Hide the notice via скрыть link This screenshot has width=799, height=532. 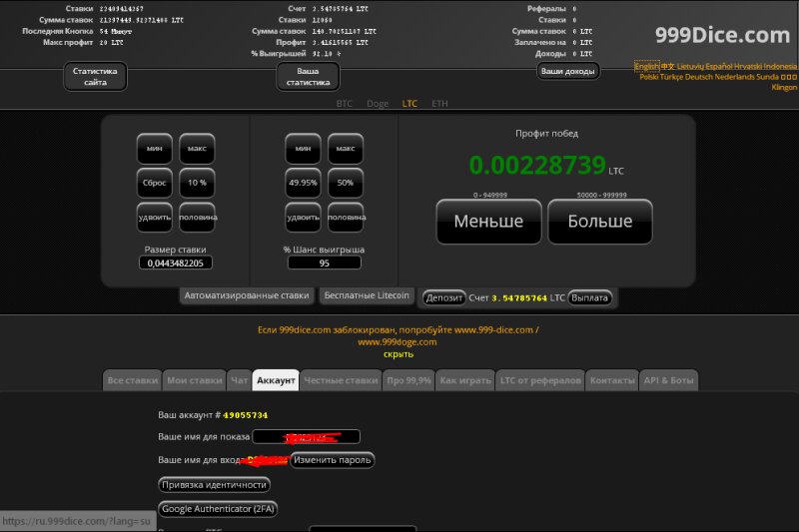coord(398,353)
